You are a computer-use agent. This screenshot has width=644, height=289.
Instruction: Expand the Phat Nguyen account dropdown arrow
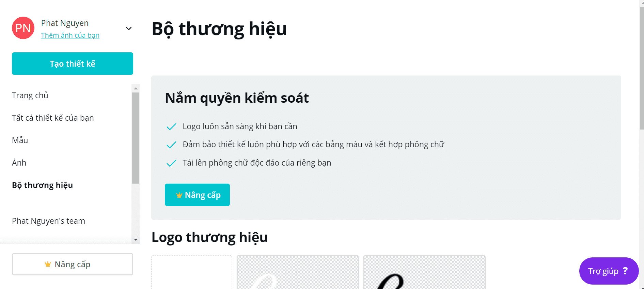click(x=129, y=28)
